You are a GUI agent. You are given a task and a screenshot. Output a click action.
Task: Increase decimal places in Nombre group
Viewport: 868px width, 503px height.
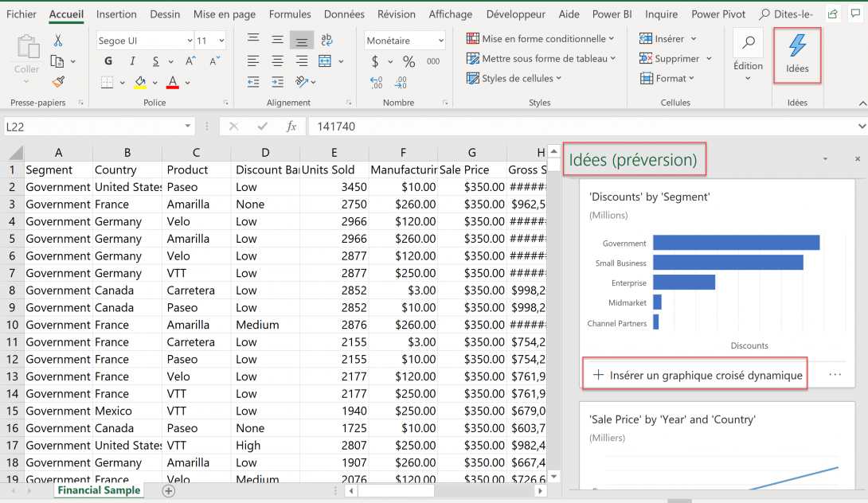coord(375,82)
